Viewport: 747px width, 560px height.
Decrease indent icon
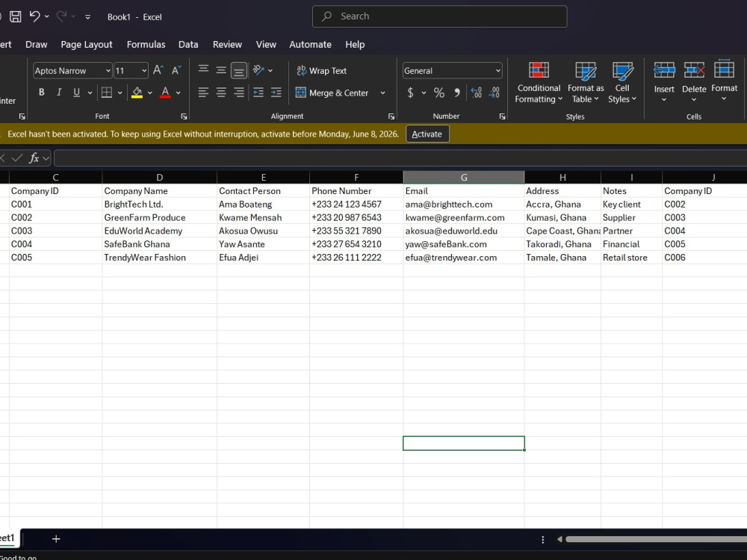258,93
